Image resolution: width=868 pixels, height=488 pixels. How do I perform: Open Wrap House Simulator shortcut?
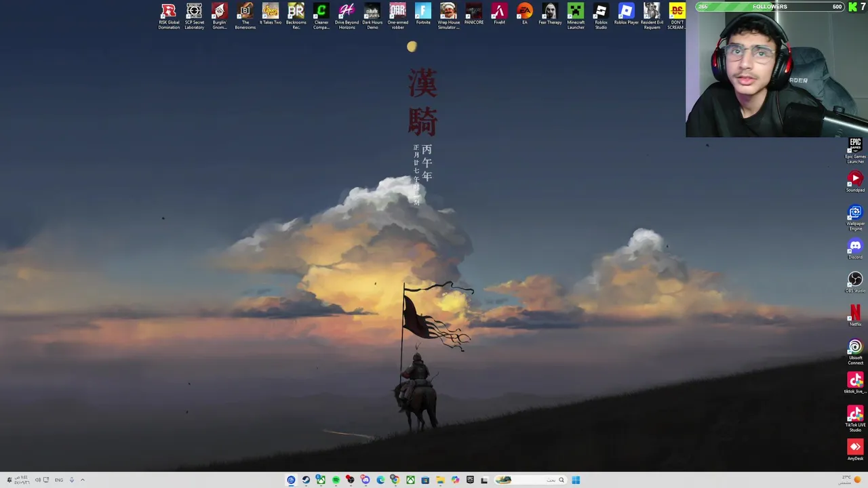coord(448,16)
